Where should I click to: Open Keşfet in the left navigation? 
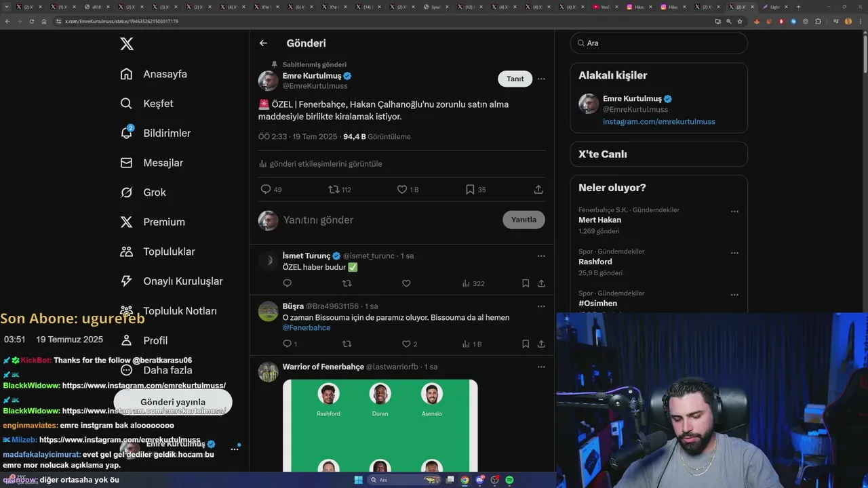coord(146,104)
